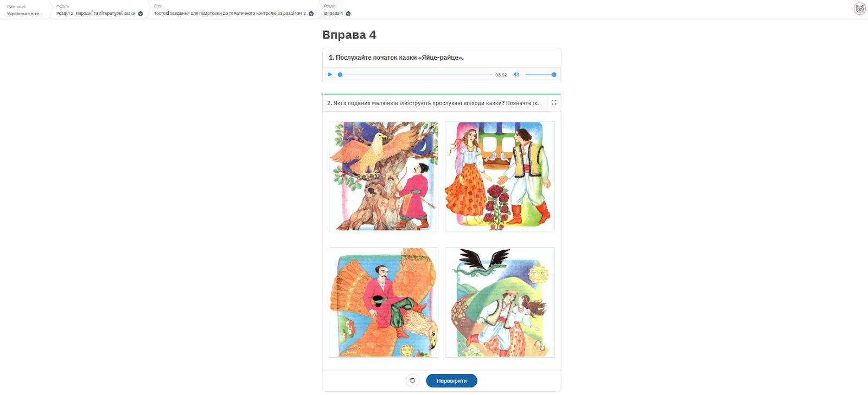Mute the audio player volume icon
868x395 pixels.
[x=516, y=75]
